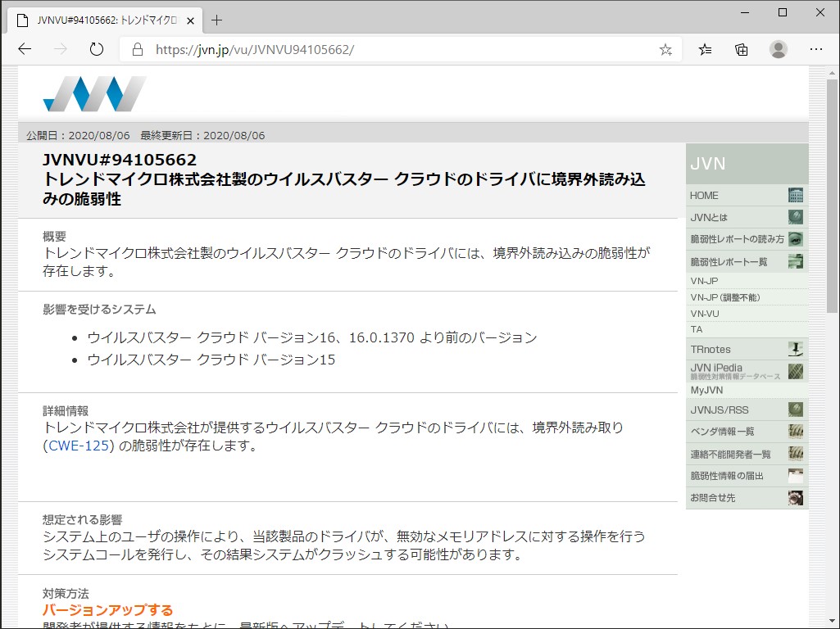
Task: Open the Favorites list icon
Action: click(x=704, y=49)
